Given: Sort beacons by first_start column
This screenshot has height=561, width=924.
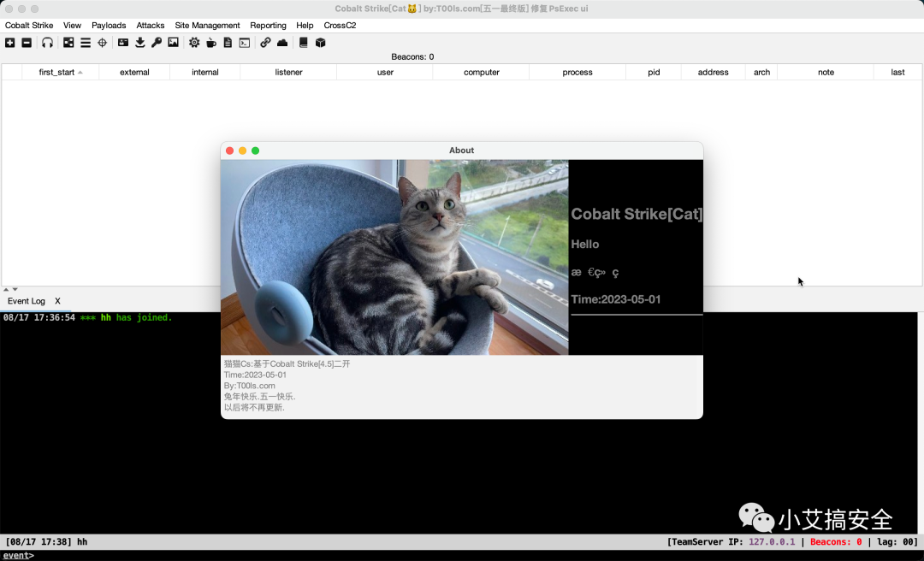Looking at the screenshot, I should [61, 72].
